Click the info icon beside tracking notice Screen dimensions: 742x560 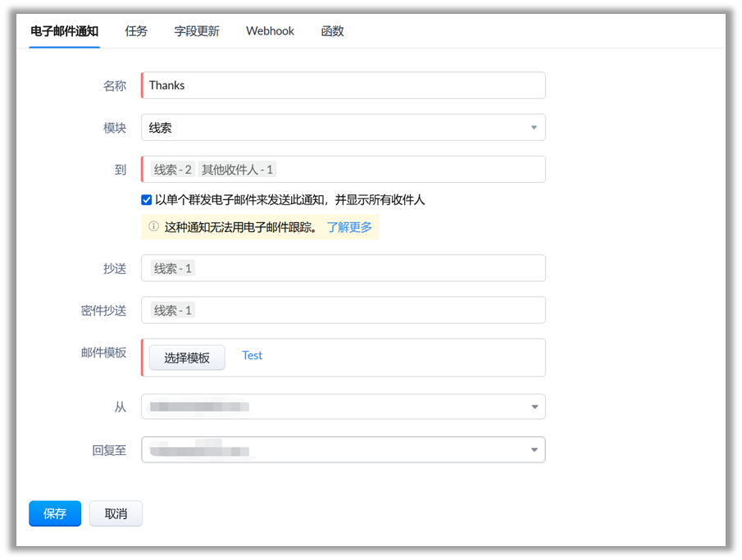coord(153,227)
